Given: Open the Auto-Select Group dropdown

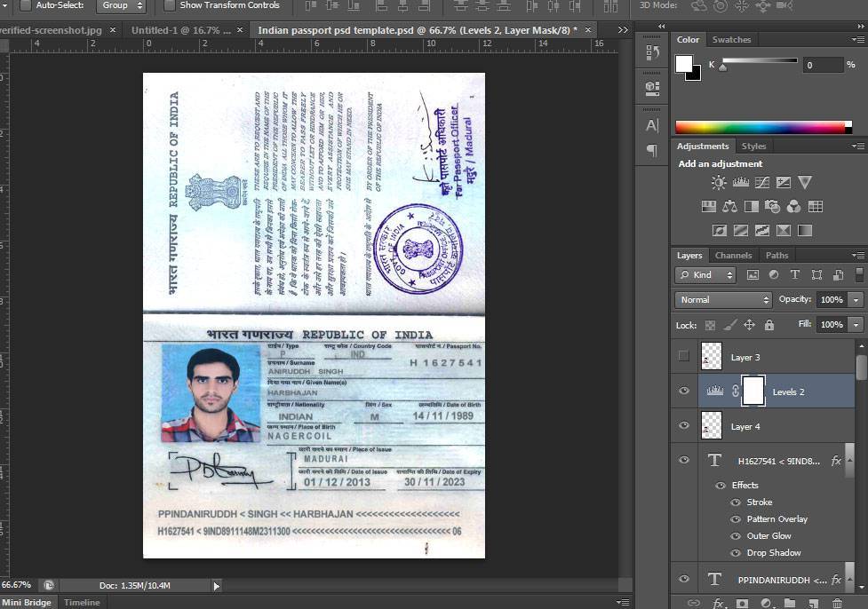Looking at the screenshot, I should tap(121, 5).
